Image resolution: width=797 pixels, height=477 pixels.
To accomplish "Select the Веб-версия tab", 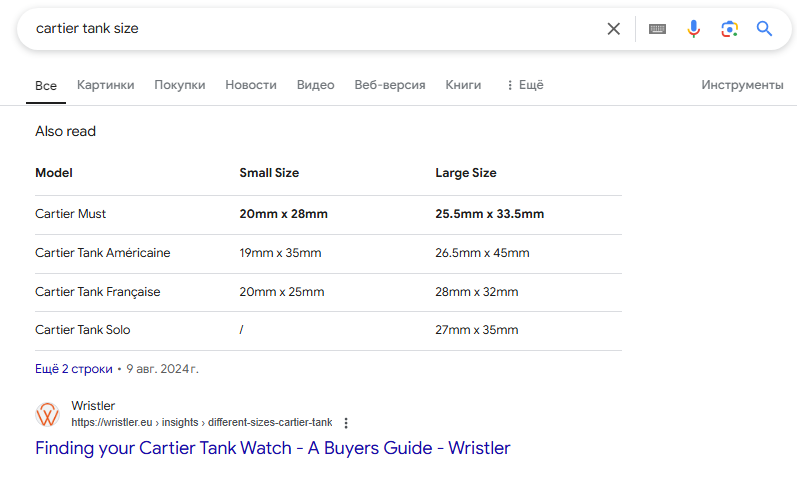I will 390,85.
